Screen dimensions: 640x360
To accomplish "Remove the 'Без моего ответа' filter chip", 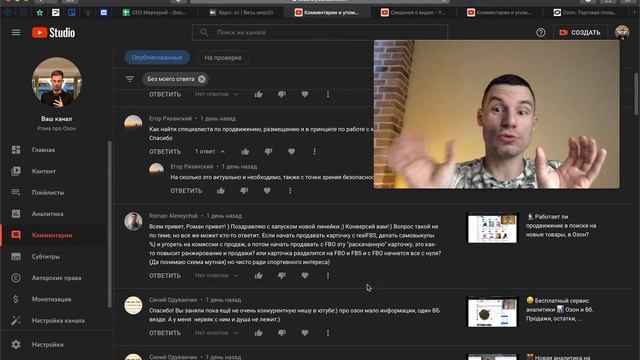I will pyautogui.click(x=202, y=79).
